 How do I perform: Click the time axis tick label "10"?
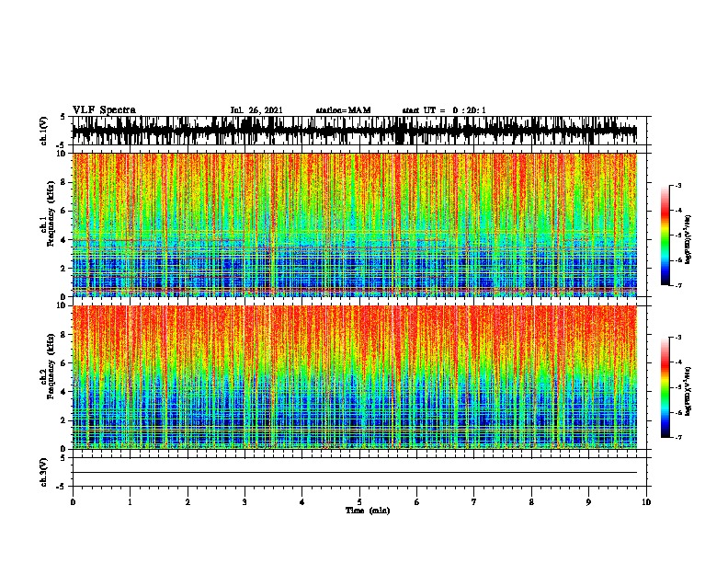click(646, 501)
